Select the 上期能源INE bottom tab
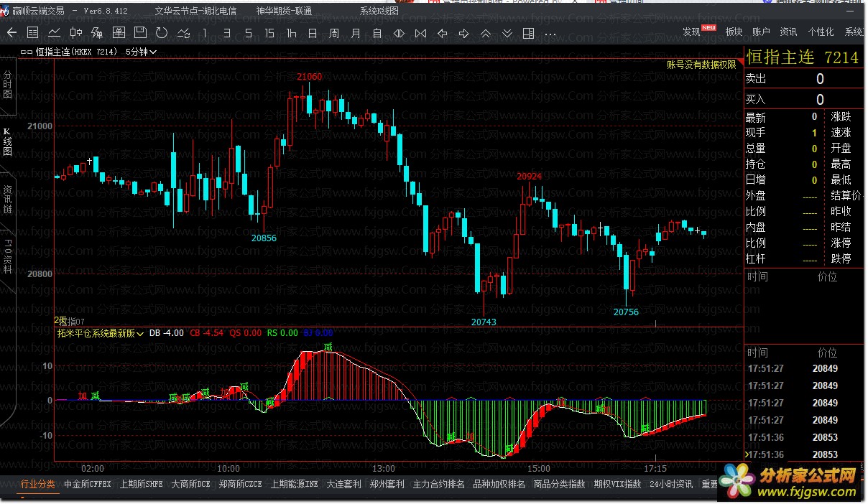868x504 pixels. click(295, 484)
